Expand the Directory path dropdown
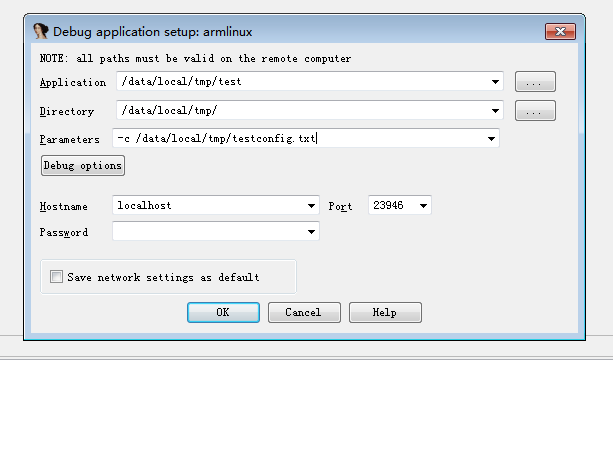Image resolution: width=614 pixels, height=460 pixels. tap(495, 111)
